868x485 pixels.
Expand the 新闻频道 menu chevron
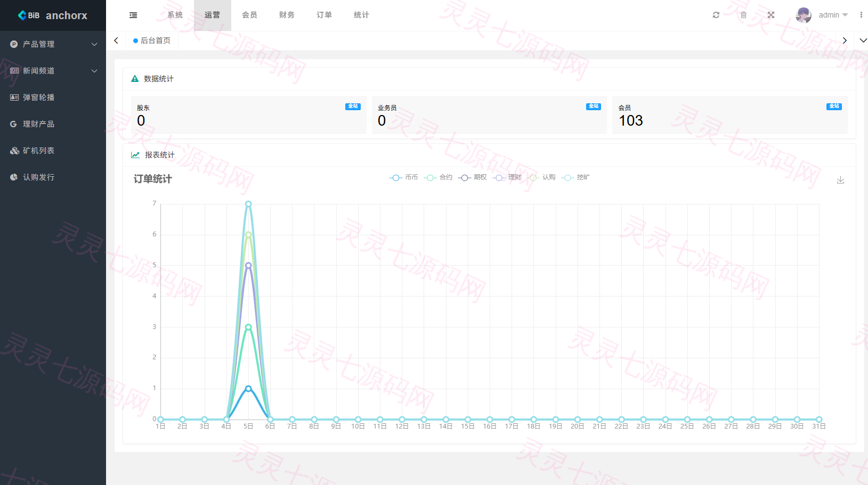point(94,71)
